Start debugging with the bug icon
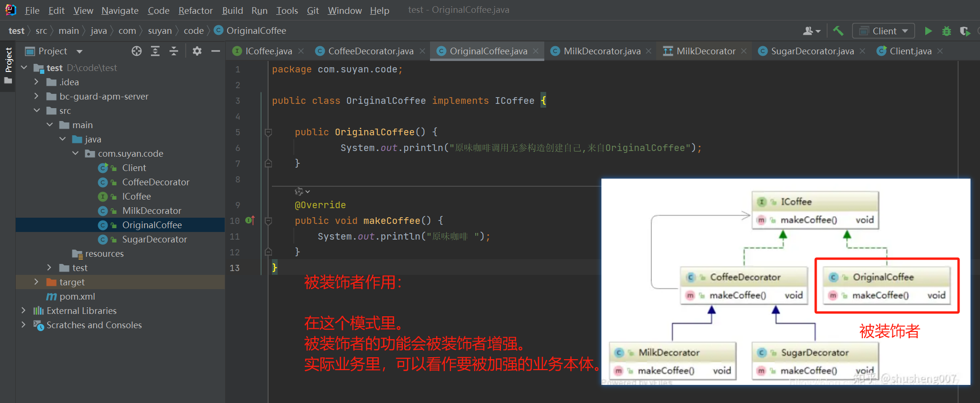Image resolution: width=980 pixels, height=403 pixels. (947, 31)
